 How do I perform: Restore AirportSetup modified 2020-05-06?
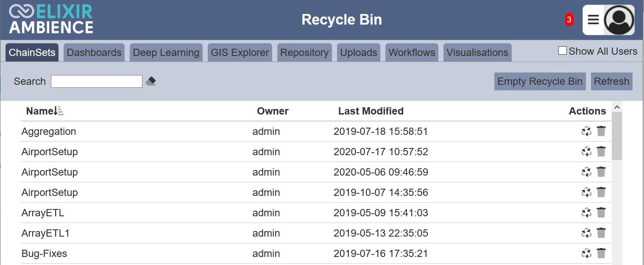(586, 172)
